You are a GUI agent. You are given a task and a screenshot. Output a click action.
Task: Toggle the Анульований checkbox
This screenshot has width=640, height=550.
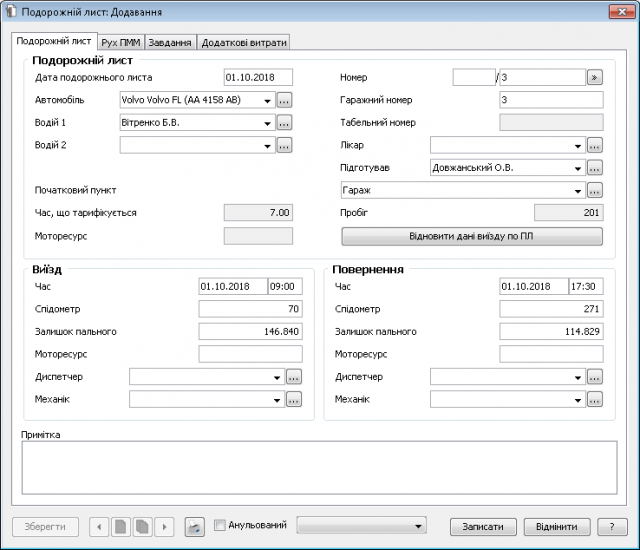point(220,525)
